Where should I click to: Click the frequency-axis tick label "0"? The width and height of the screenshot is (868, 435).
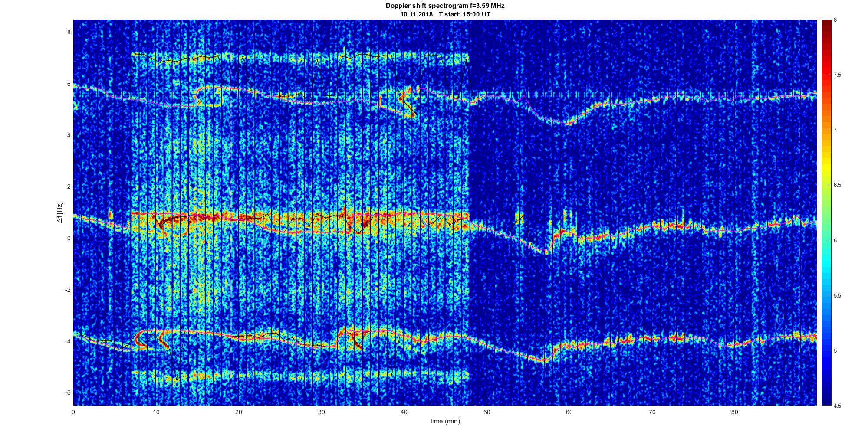point(68,238)
